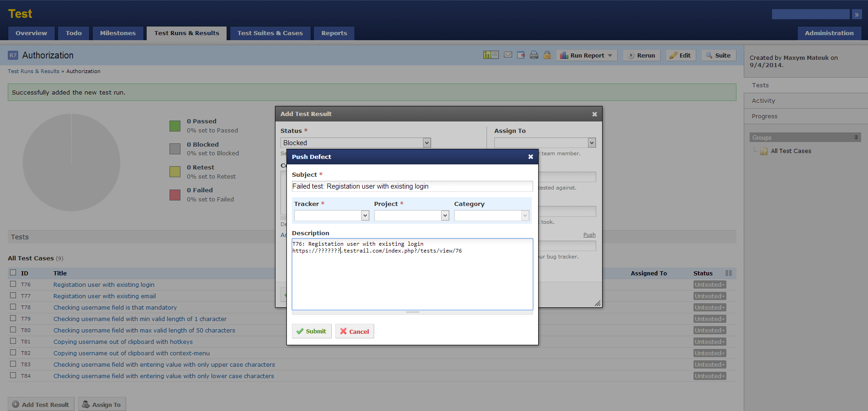This screenshot has width=868, height=411.
Task: Click the padlock icon to close run
Action: (x=547, y=55)
